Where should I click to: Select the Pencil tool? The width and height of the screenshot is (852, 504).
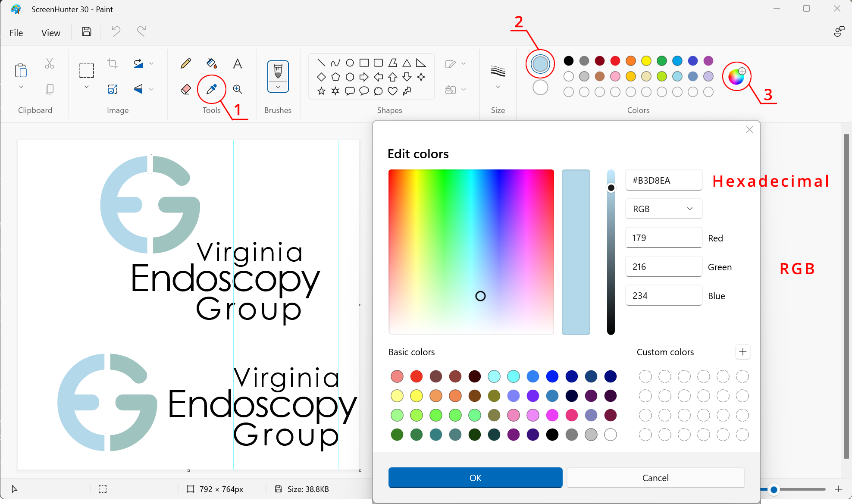pyautogui.click(x=185, y=63)
